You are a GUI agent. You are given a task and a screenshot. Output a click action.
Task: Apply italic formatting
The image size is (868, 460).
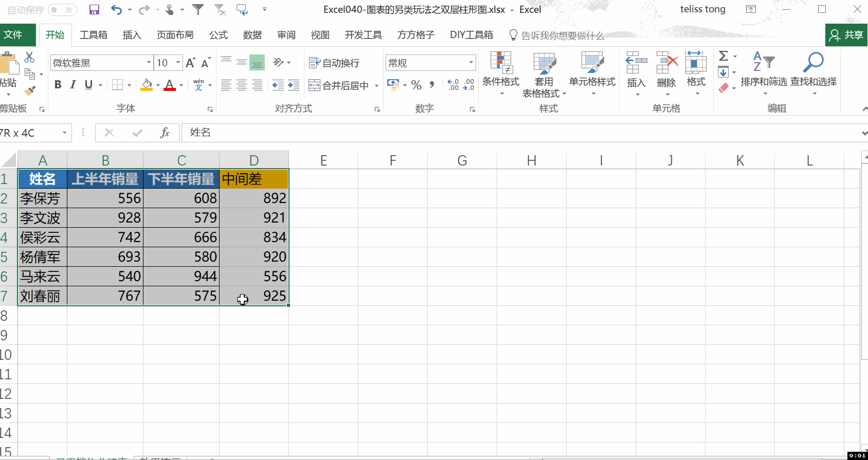click(x=73, y=85)
